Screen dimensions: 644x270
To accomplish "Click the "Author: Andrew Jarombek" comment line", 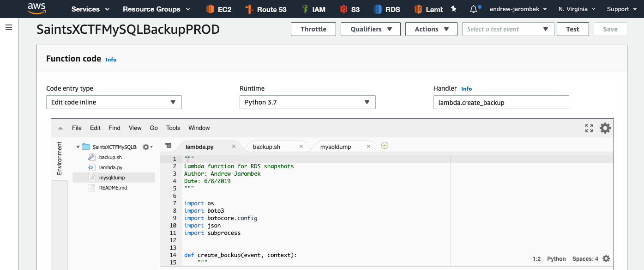I will point(223,174).
